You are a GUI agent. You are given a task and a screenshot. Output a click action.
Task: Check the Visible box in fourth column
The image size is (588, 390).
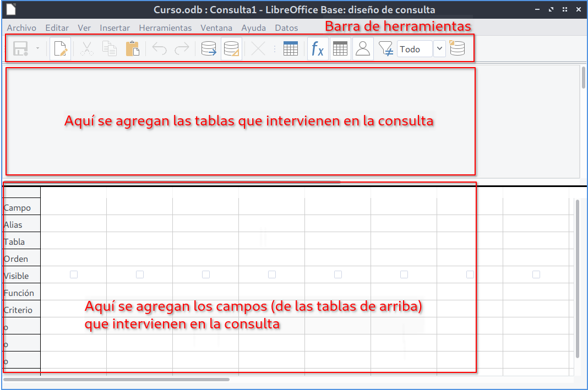click(x=272, y=274)
